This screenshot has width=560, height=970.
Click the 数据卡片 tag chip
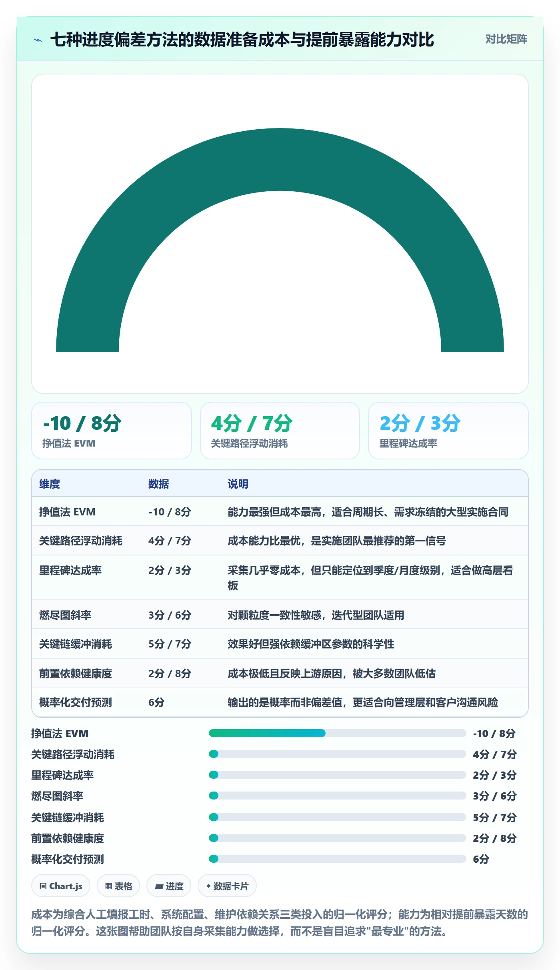(x=227, y=886)
